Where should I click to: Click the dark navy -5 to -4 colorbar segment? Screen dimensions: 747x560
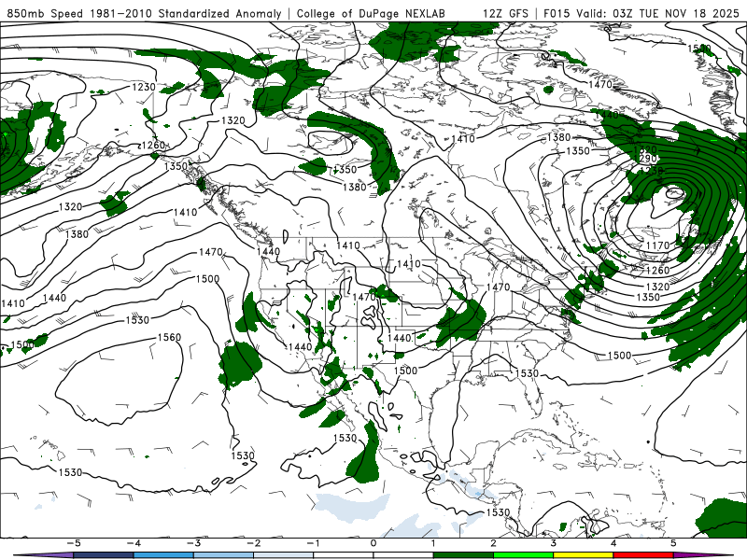click(104, 555)
